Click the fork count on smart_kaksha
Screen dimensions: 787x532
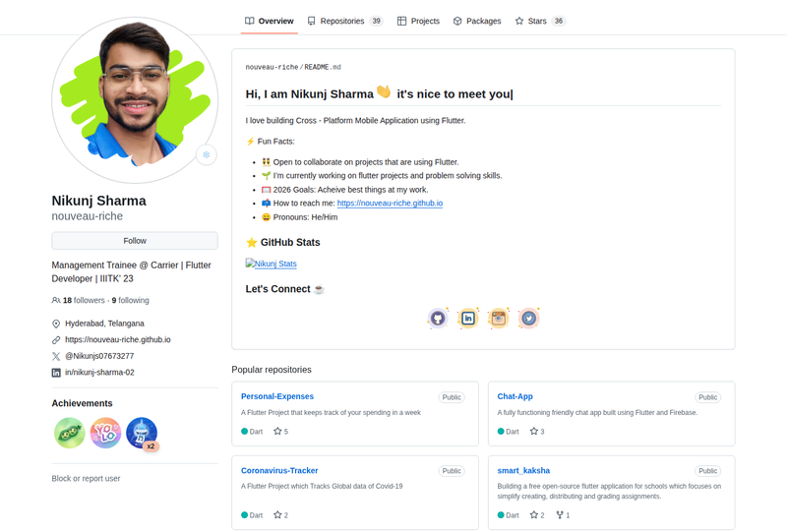[x=563, y=515]
